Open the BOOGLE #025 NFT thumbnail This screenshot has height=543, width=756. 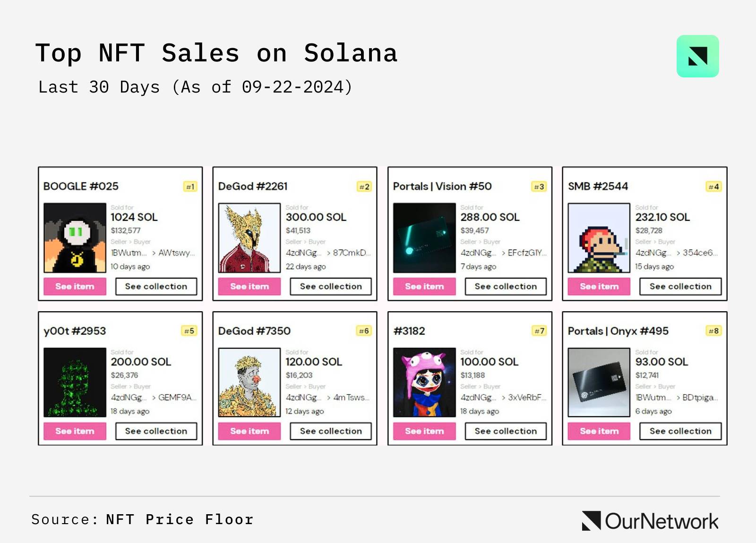coord(75,238)
